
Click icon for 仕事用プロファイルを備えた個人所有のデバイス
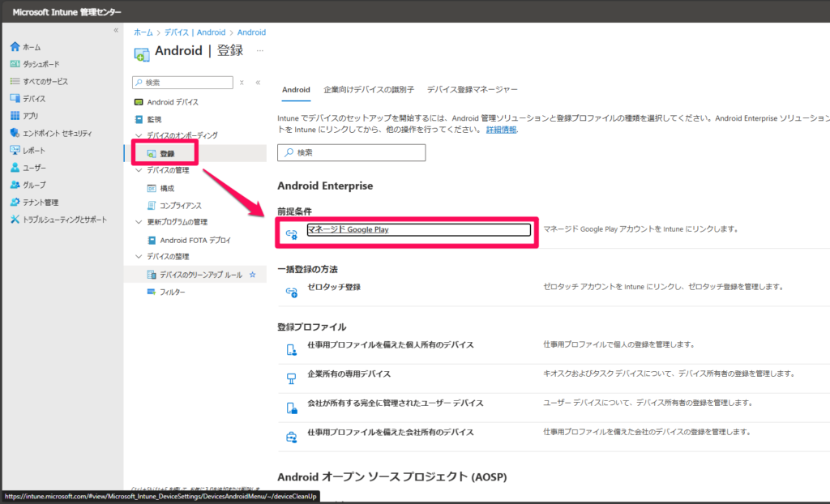click(x=292, y=350)
